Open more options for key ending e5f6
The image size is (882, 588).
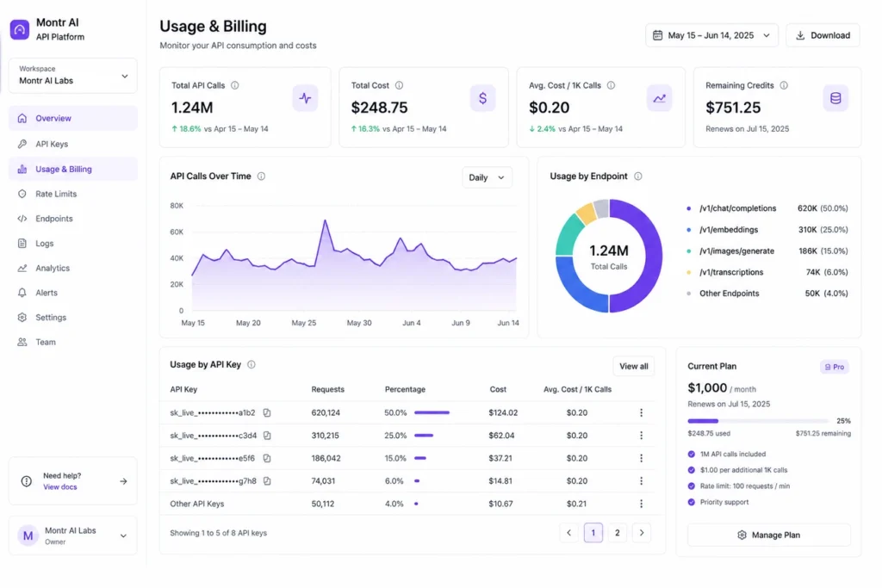pos(641,458)
